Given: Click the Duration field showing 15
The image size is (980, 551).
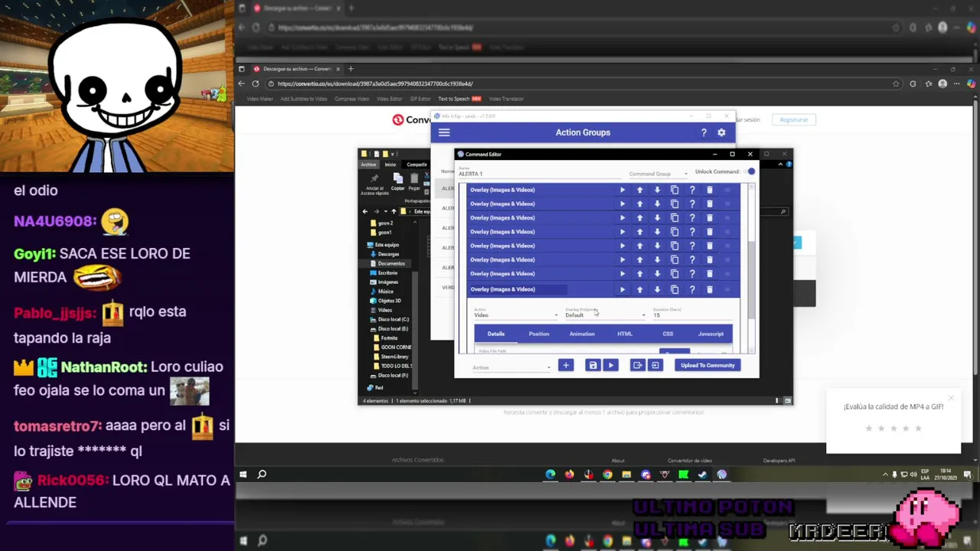Looking at the screenshot, I should coord(692,315).
